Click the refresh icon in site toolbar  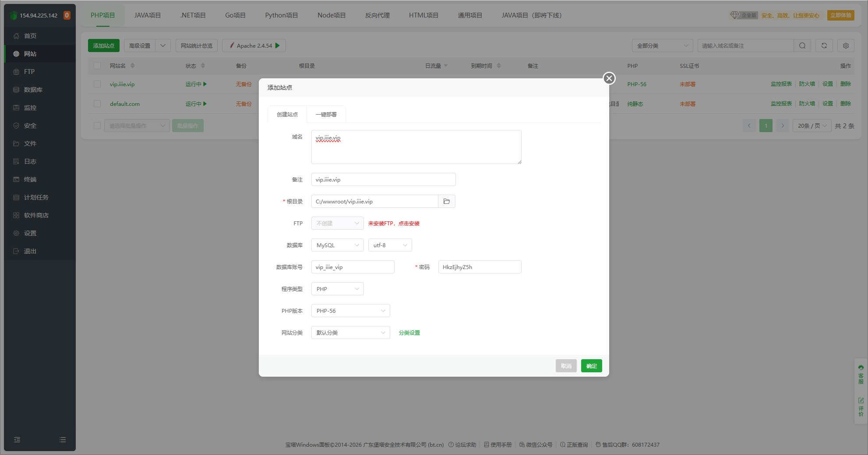tap(824, 45)
